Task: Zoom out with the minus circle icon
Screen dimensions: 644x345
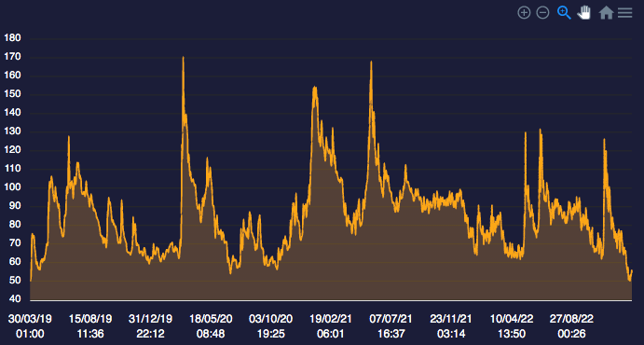Action: [x=543, y=13]
